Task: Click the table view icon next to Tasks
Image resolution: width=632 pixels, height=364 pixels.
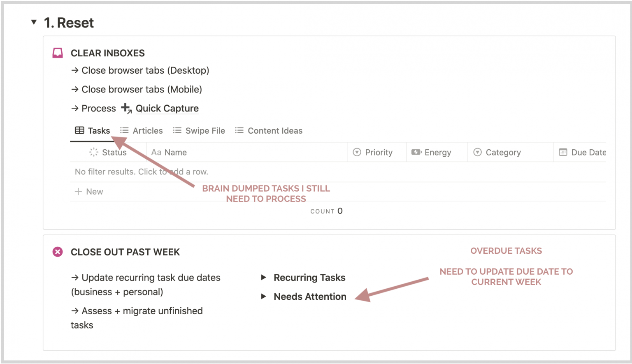Action: pyautogui.click(x=79, y=130)
